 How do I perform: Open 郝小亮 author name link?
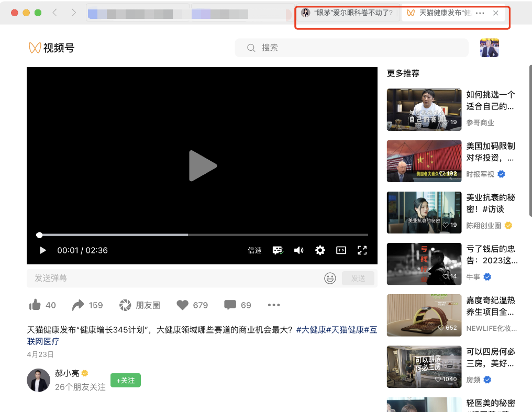pos(67,373)
